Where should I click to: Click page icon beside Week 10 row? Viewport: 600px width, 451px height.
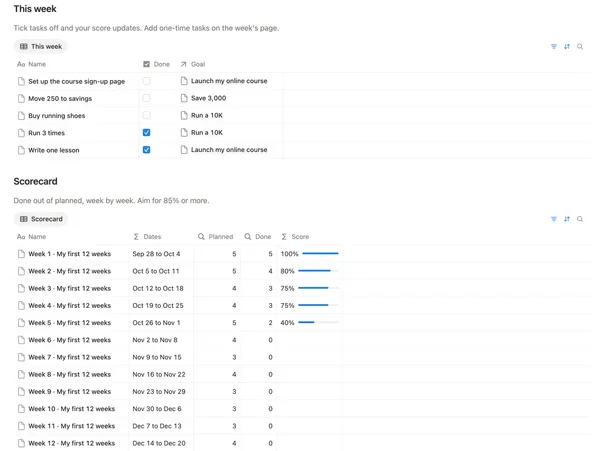(21, 409)
